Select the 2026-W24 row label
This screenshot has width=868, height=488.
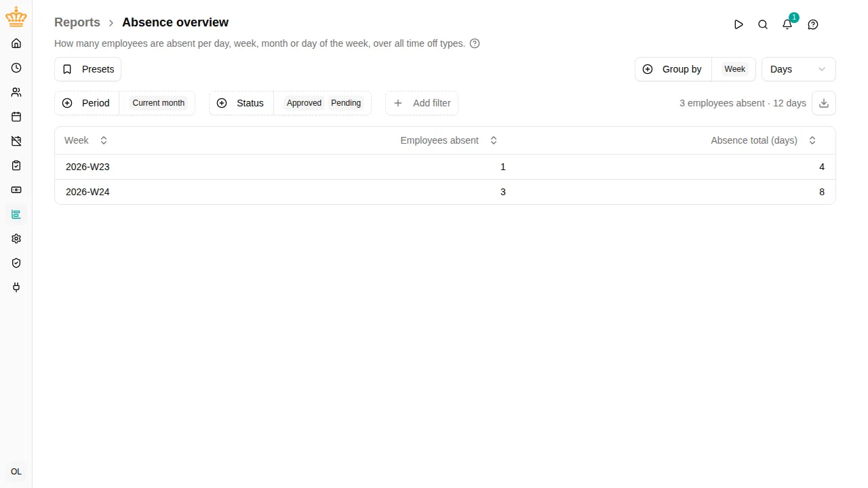[x=87, y=192]
